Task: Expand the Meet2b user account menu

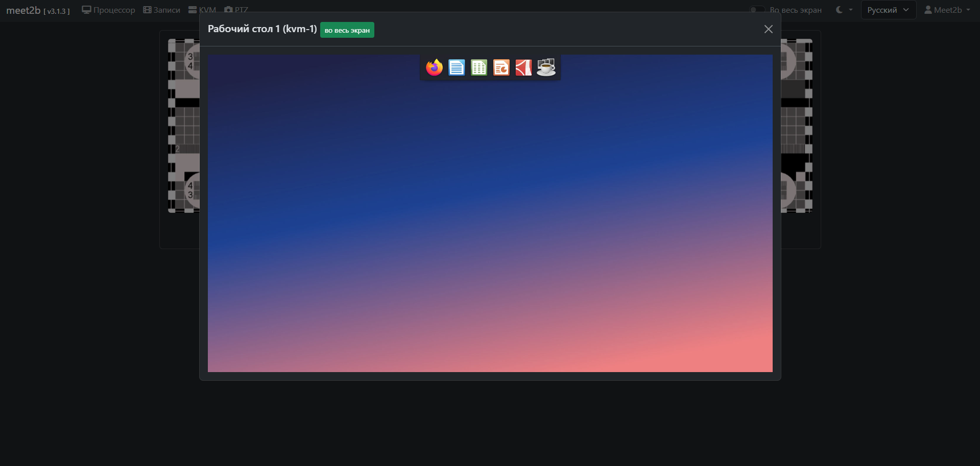Action: click(947, 10)
